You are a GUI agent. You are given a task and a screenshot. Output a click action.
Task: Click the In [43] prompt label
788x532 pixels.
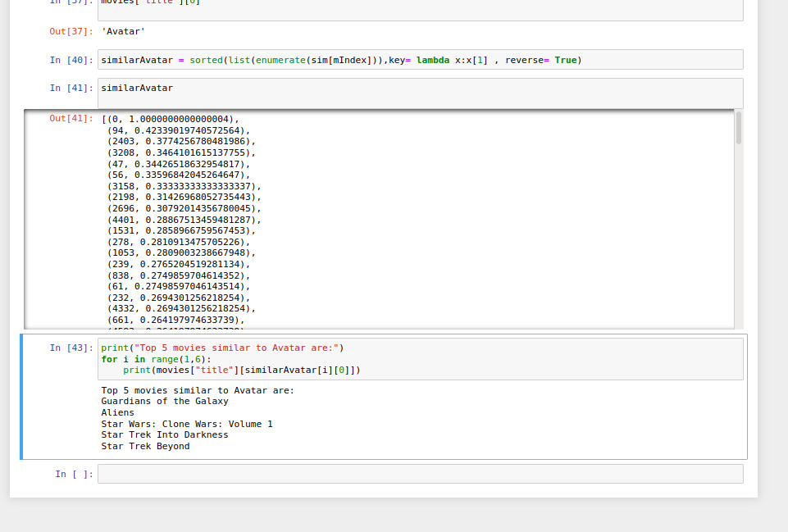click(71, 348)
